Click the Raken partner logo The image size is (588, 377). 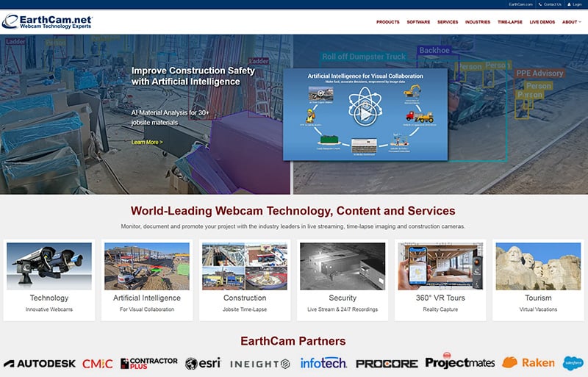528,363
